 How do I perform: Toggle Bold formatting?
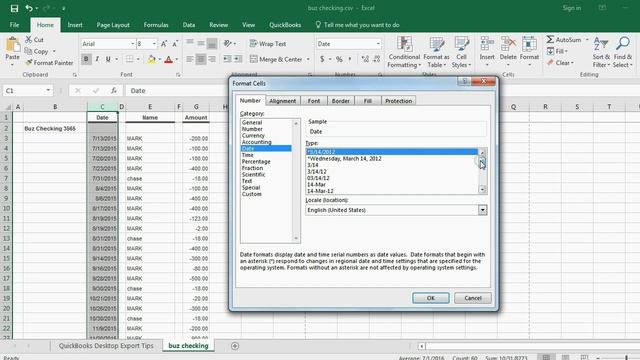(x=86, y=59)
